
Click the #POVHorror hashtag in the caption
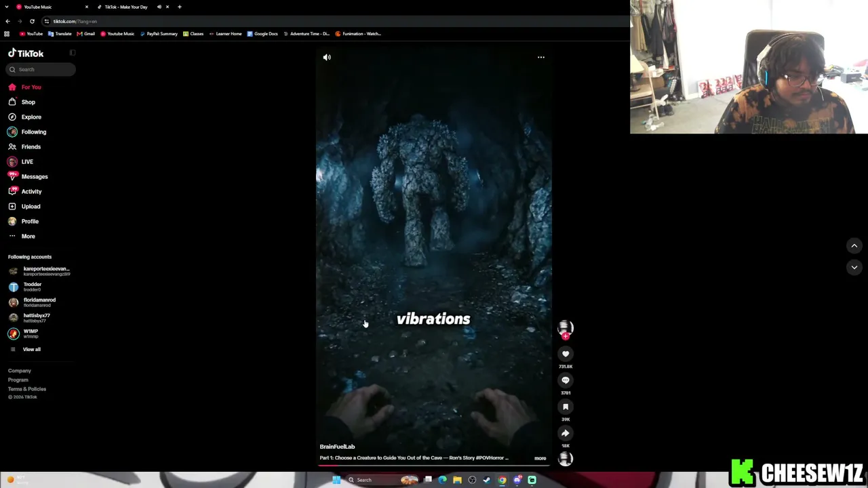tap(490, 458)
